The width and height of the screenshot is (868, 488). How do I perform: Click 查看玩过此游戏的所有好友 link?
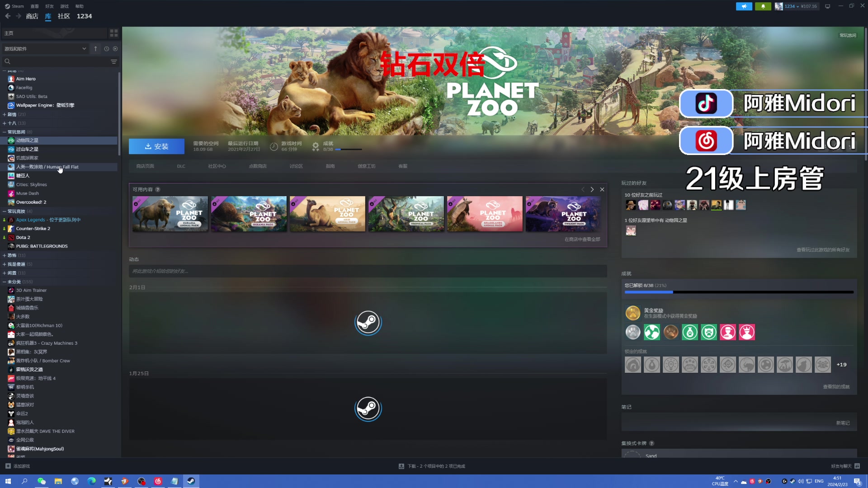click(823, 250)
